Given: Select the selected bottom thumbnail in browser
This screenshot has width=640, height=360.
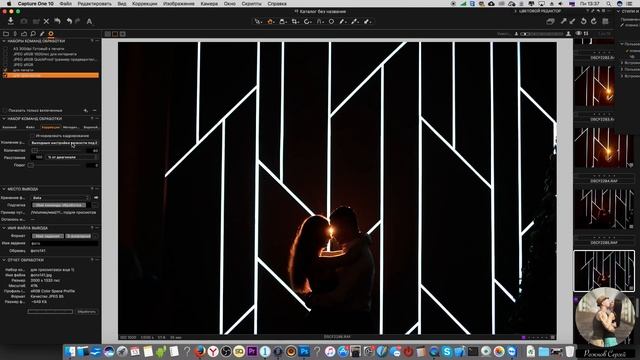Looking at the screenshot, I should [x=604, y=271].
